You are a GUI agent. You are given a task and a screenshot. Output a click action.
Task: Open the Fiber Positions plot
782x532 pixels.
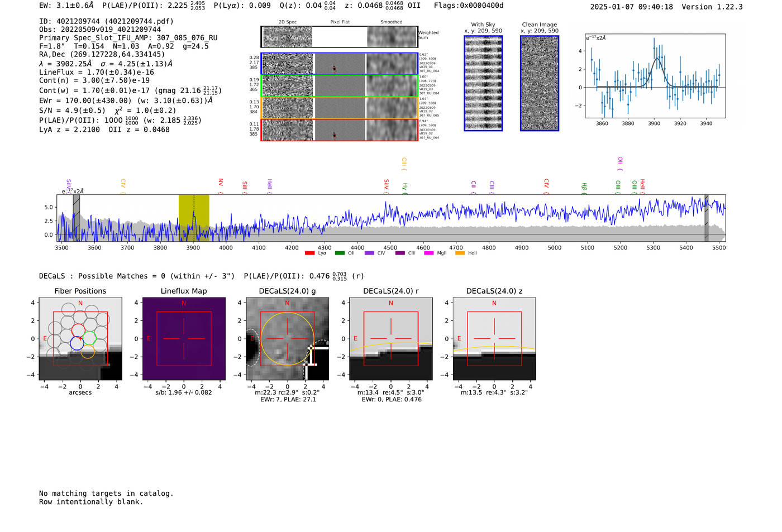[80, 339]
